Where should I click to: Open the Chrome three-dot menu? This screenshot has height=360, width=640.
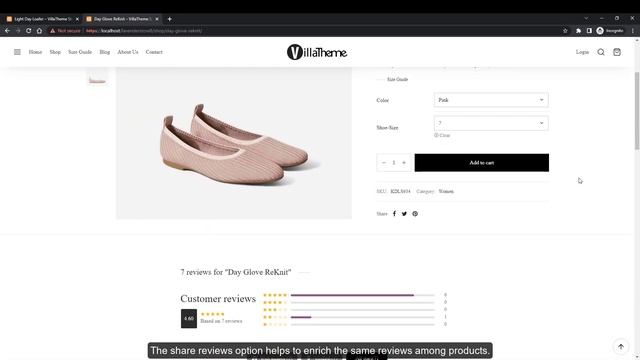(x=633, y=31)
